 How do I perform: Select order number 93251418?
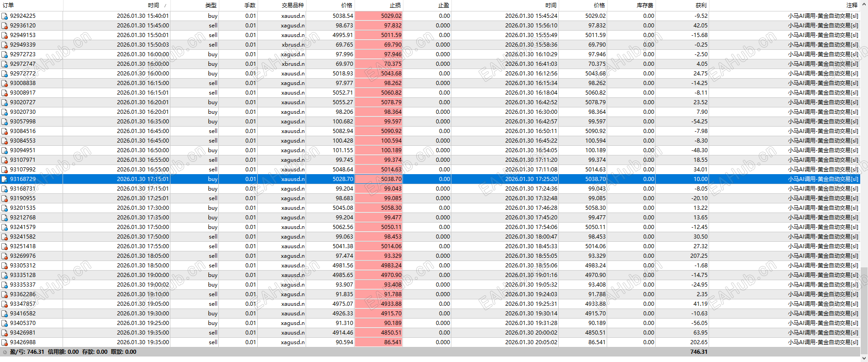click(x=23, y=246)
